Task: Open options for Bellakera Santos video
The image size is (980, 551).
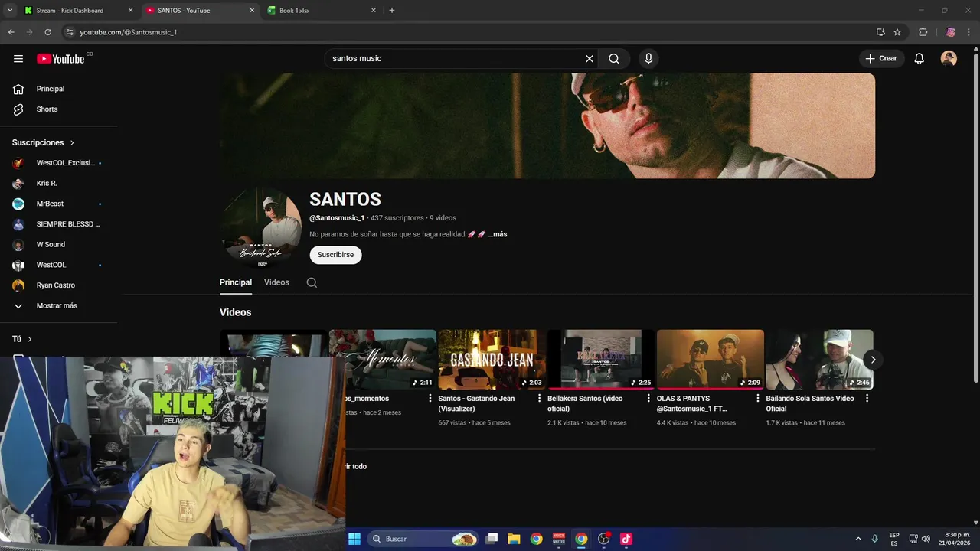Action: pyautogui.click(x=648, y=399)
